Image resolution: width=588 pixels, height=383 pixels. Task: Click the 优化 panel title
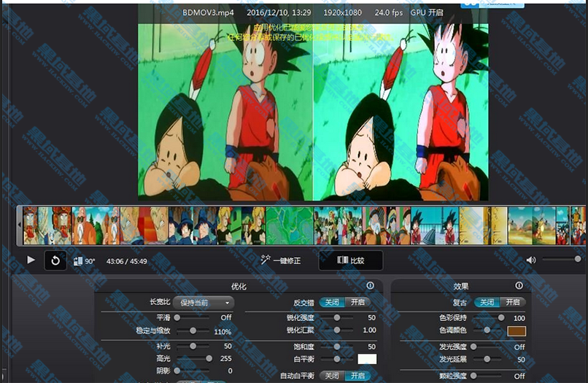pyautogui.click(x=239, y=287)
